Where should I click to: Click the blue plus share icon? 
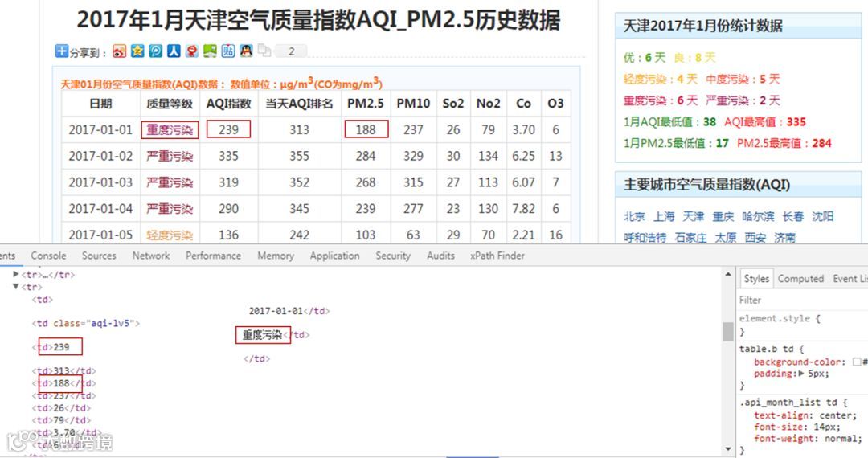point(61,51)
